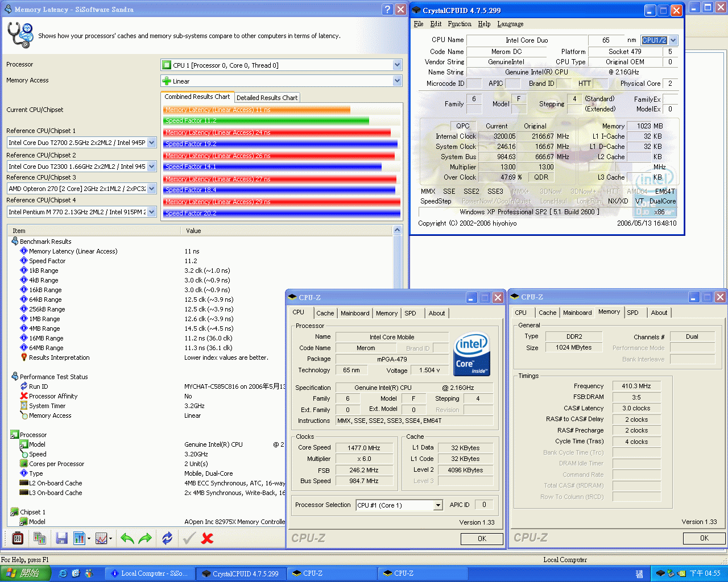728x582 pixels.
Task: Click the Value column header in Sandra list
Action: pos(287,231)
